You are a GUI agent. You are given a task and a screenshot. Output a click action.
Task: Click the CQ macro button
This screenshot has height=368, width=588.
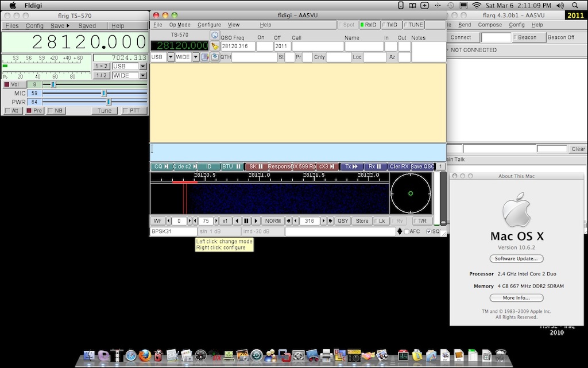[161, 166]
